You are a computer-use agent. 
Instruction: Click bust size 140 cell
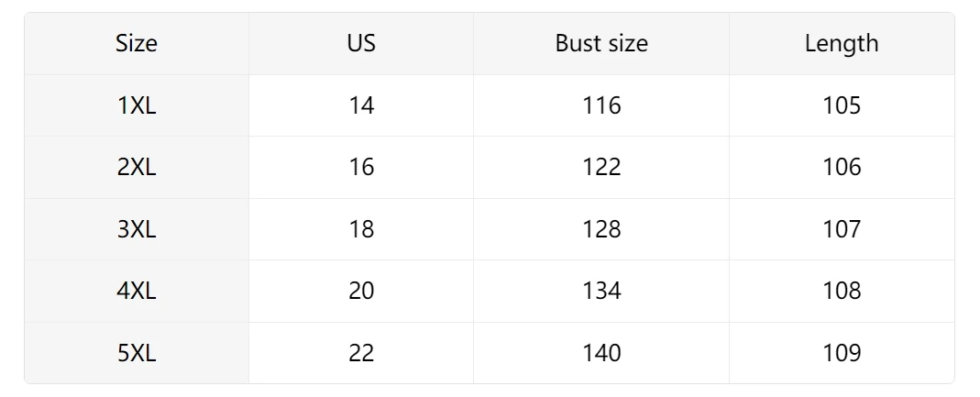click(x=601, y=353)
